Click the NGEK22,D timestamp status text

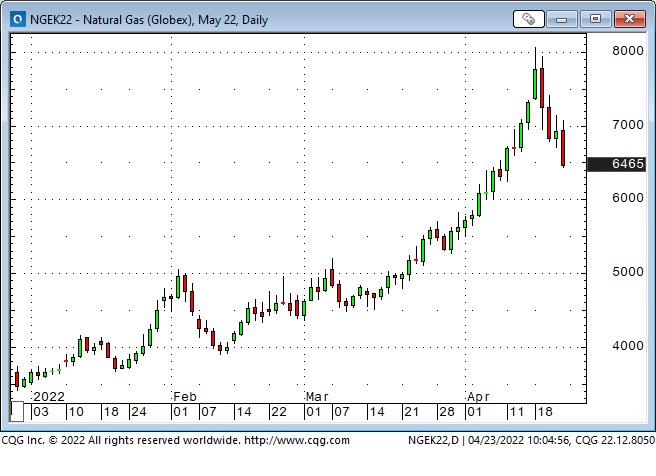pos(531,440)
